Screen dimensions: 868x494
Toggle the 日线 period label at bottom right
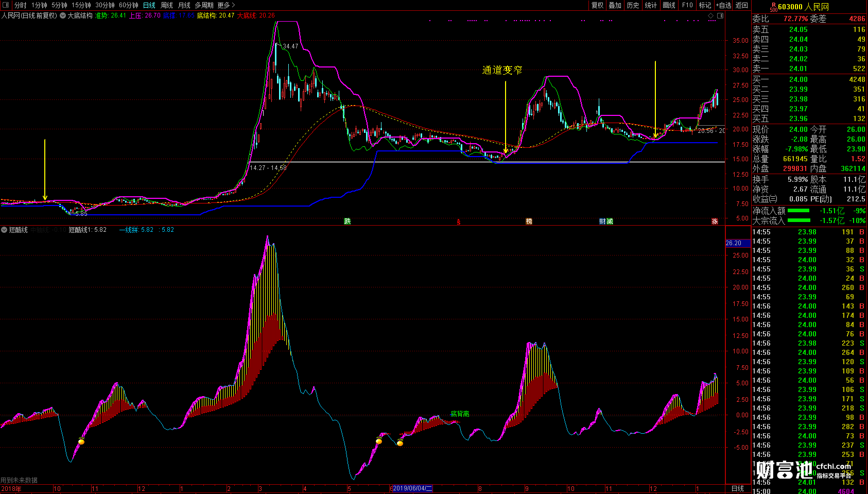(738, 488)
